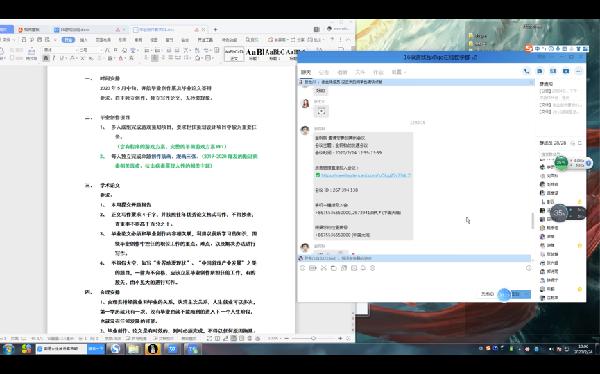Viewport: 600px width, 374px height.
Task: Click the blue send button in chat
Action: pos(517,294)
